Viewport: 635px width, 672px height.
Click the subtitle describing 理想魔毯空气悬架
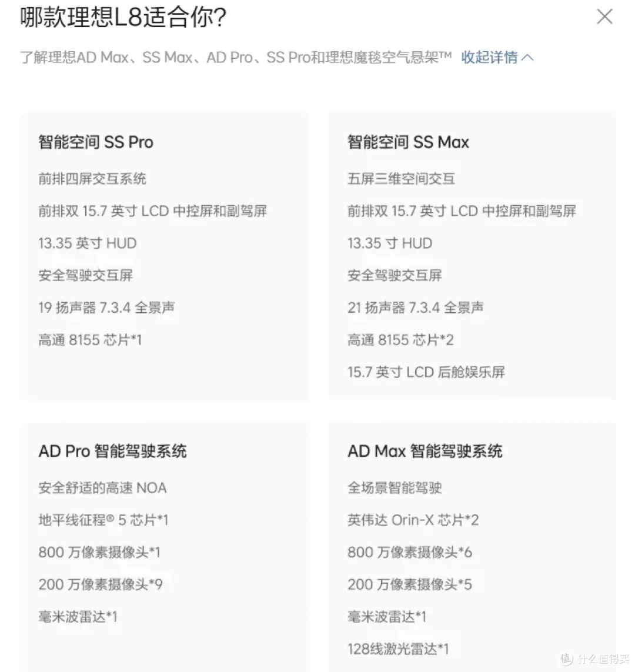pyautogui.click(x=236, y=57)
